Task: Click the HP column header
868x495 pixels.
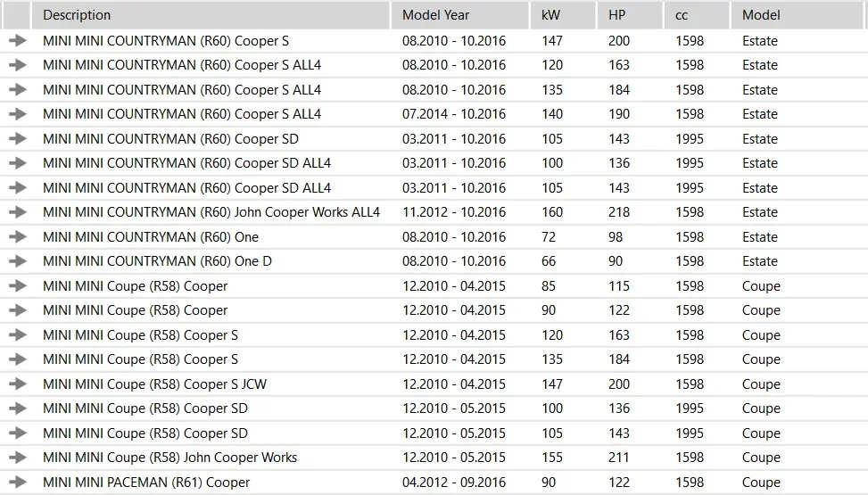Action: [630, 15]
